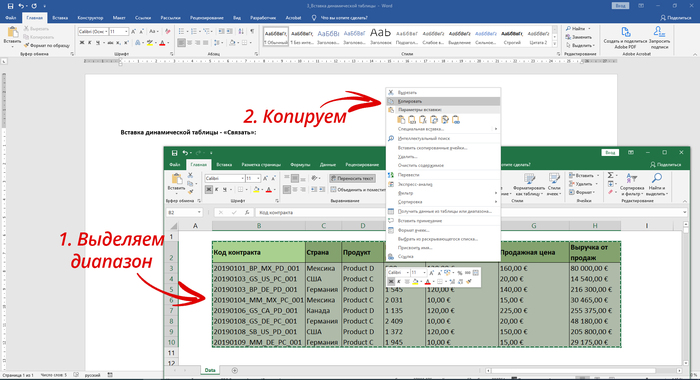
Task: Click Объединить и поместить in Excel ribbon
Action: click(358, 190)
